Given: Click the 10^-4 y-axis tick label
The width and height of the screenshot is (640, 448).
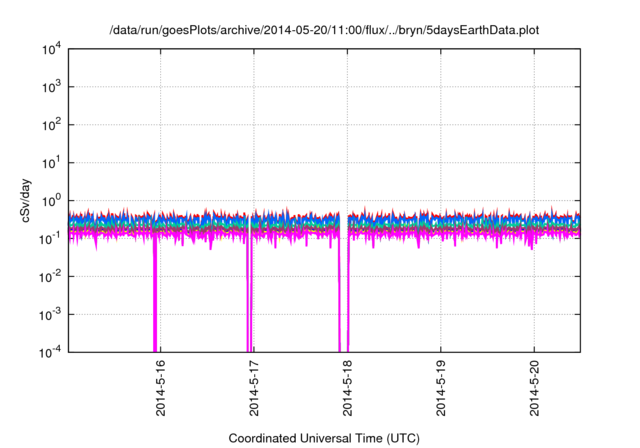Looking at the screenshot, I should tap(50, 352).
